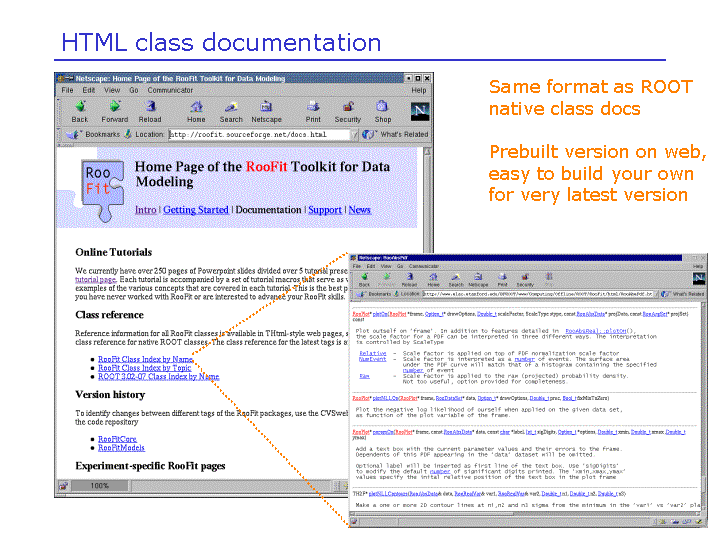
Task: Open the News link
Action: (x=360, y=210)
